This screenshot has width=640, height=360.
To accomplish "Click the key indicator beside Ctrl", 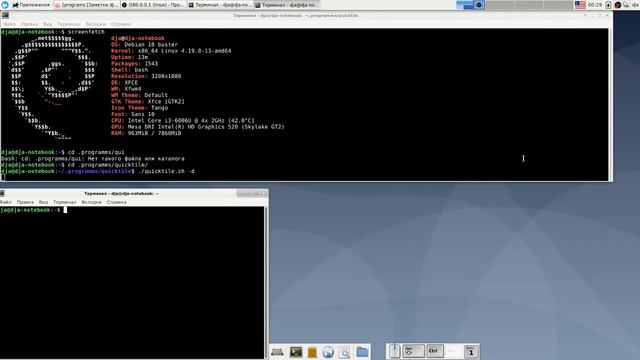I will coord(413,351).
